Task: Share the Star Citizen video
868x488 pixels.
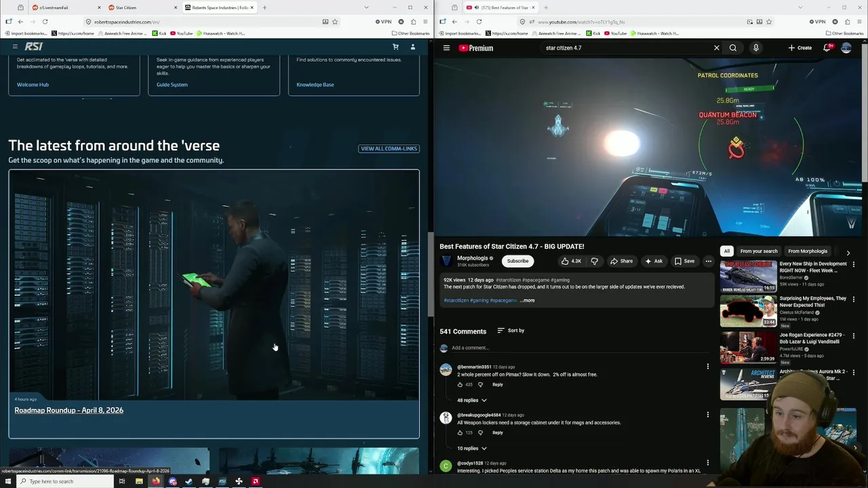Action: 621,261
